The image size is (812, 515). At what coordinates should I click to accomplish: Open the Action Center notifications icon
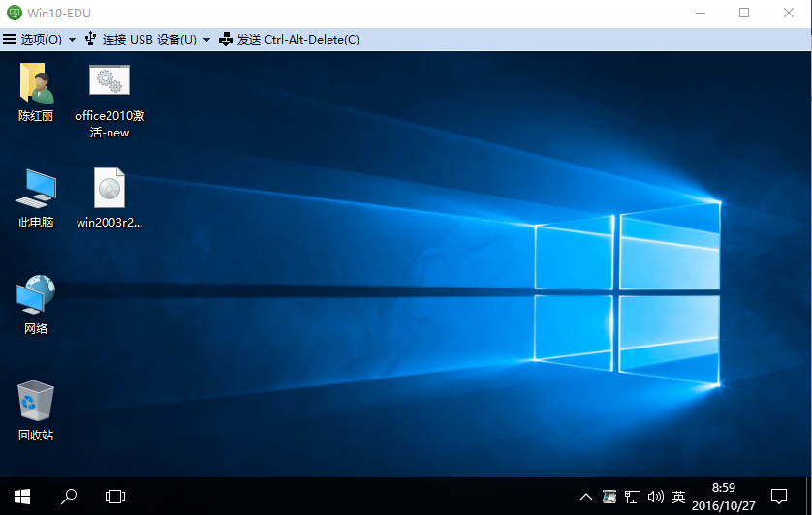[x=779, y=497]
